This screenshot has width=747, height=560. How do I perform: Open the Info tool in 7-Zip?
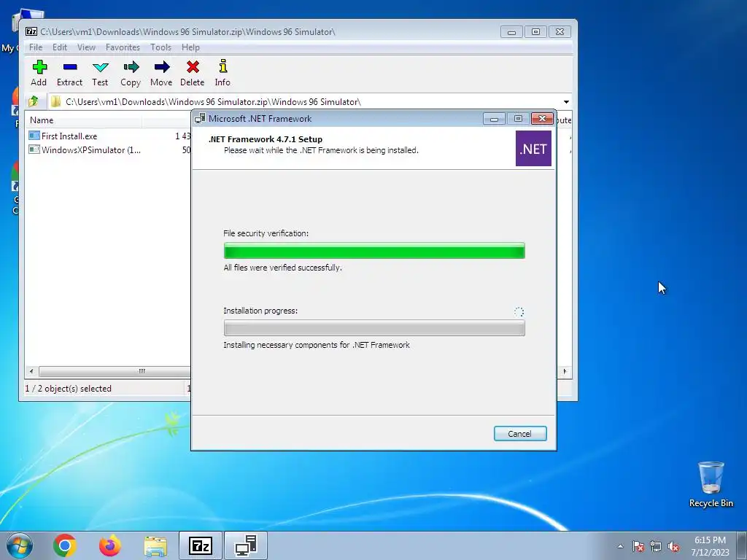222,73
